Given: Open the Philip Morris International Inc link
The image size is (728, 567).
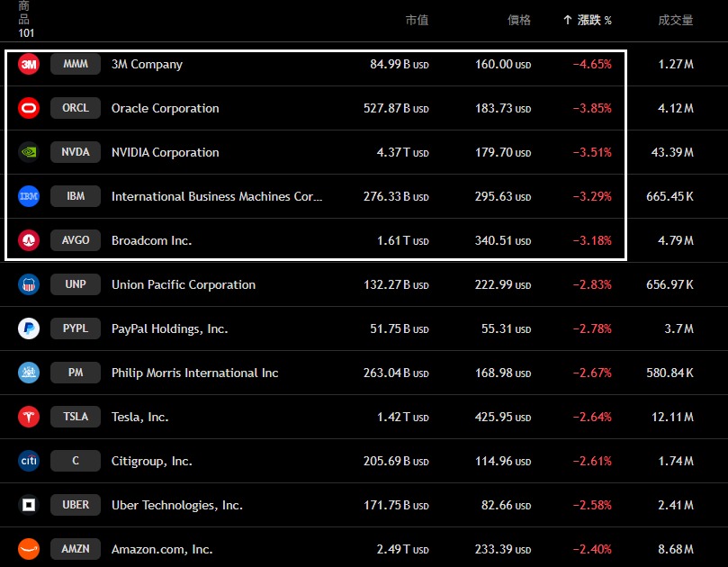Looking at the screenshot, I should [194, 373].
